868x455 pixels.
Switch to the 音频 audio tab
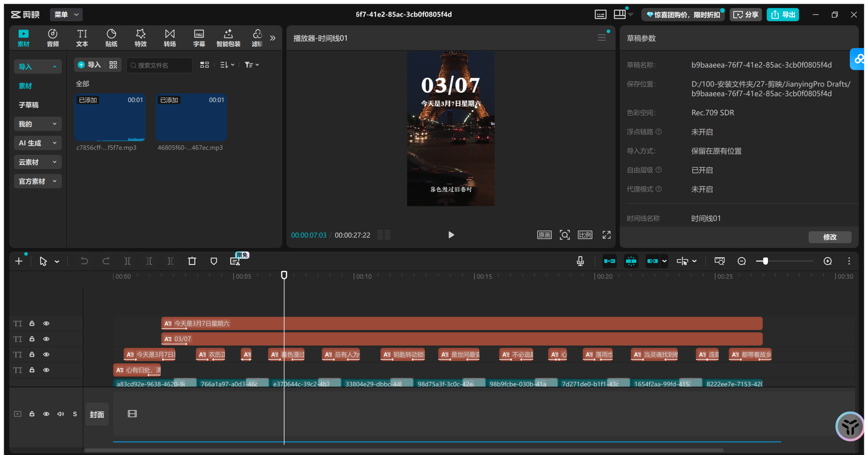tap(53, 38)
